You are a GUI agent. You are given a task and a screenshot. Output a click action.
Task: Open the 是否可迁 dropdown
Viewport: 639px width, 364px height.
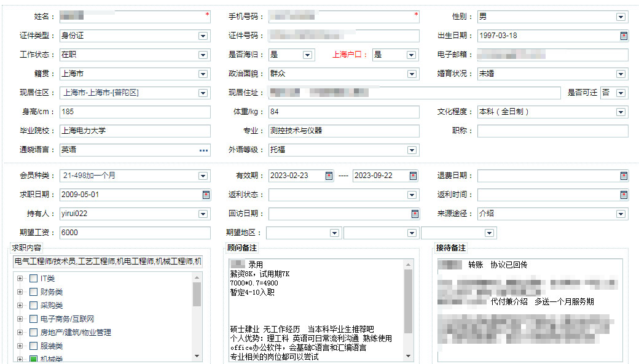pos(621,93)
